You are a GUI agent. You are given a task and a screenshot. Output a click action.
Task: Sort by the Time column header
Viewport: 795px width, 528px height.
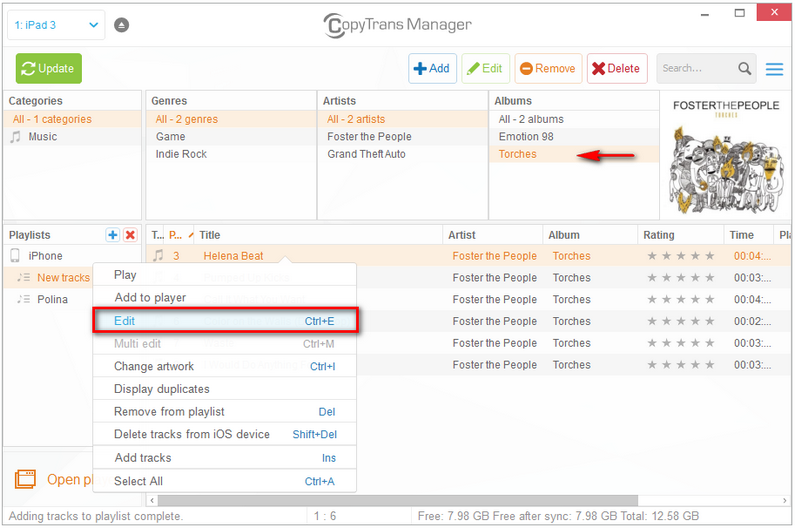coord(749,235)
